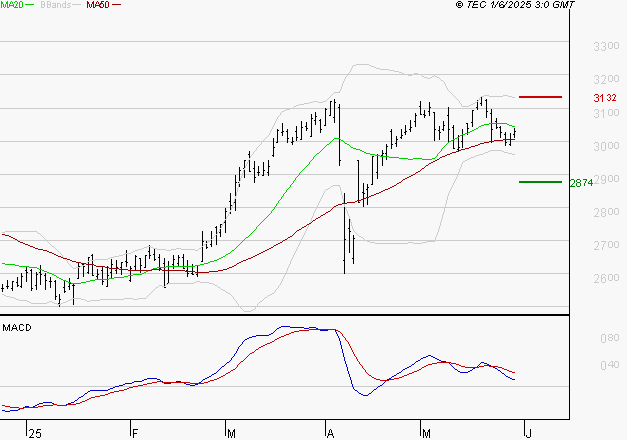Toggle the BBands legend label
627x440 pixels.
(54, 5)
